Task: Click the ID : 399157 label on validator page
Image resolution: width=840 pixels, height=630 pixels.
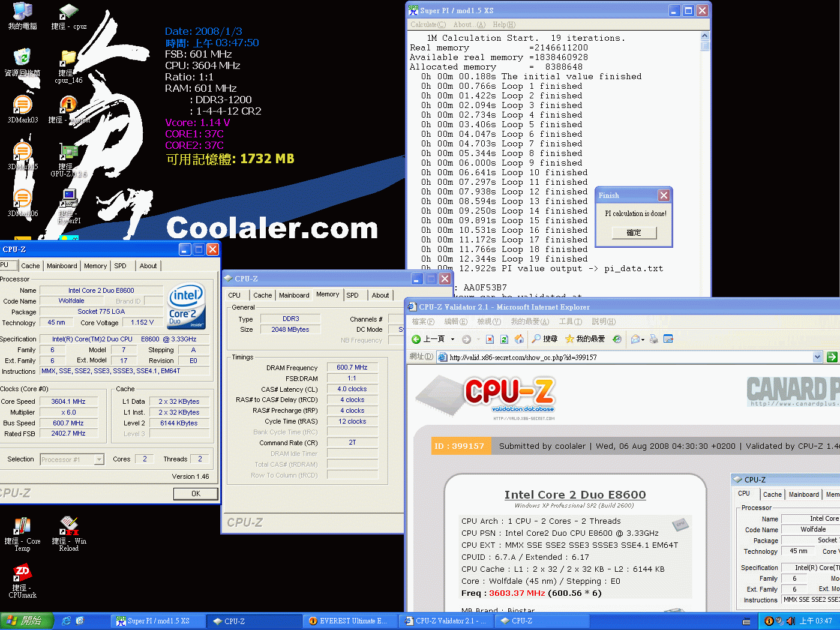Action: 460,446
